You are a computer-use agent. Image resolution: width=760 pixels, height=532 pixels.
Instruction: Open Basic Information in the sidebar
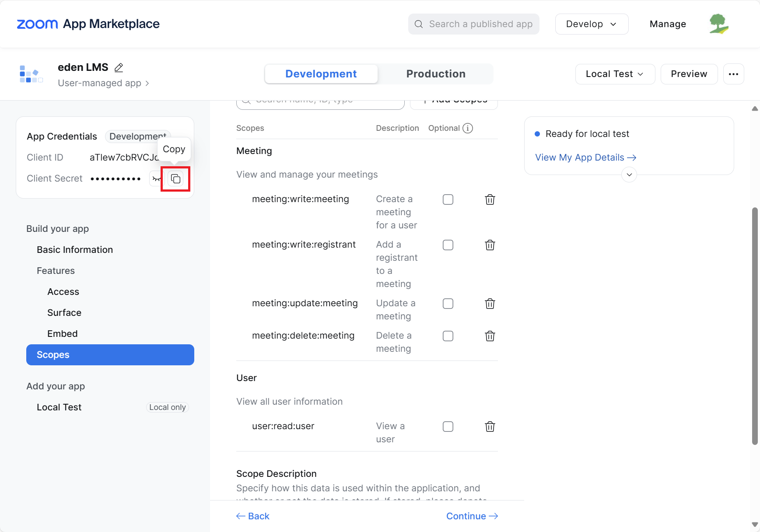tap(75, 250)
